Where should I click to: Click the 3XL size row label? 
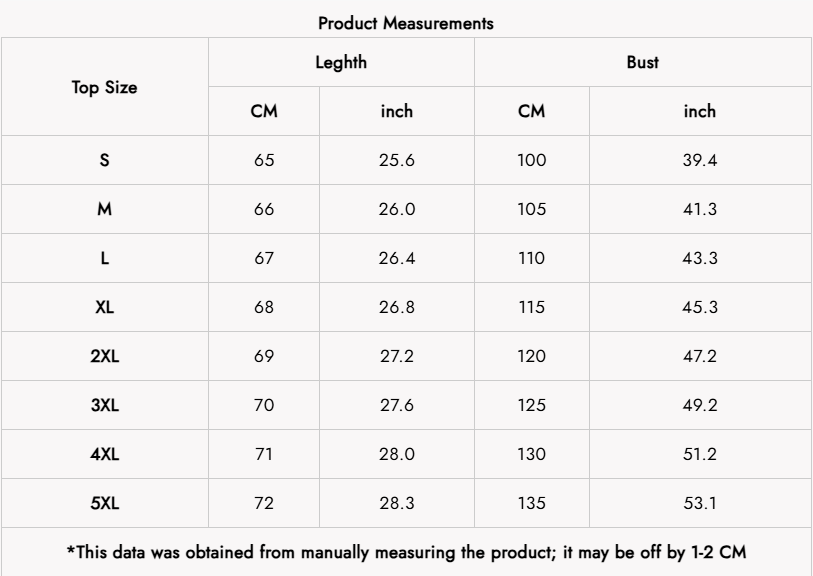coord(104,403)
